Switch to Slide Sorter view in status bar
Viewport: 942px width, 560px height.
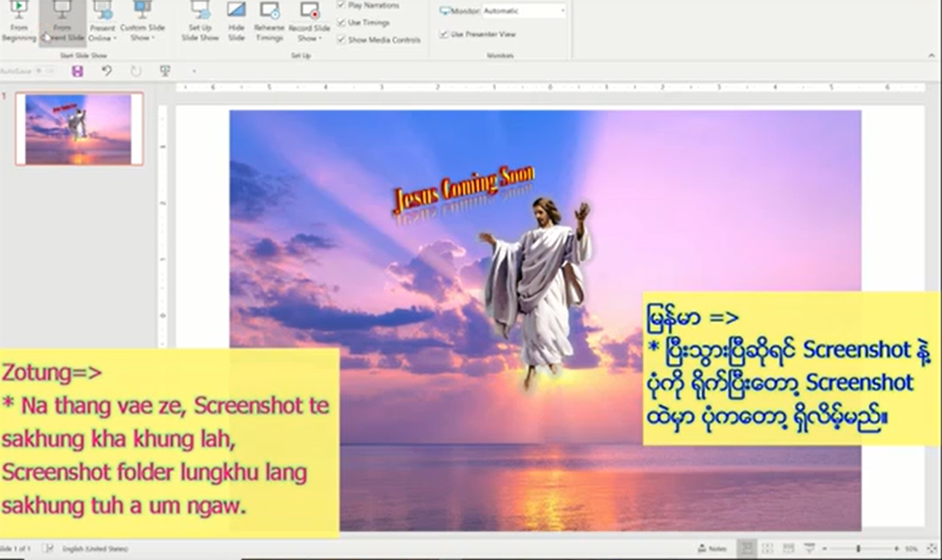pos(767,548)
